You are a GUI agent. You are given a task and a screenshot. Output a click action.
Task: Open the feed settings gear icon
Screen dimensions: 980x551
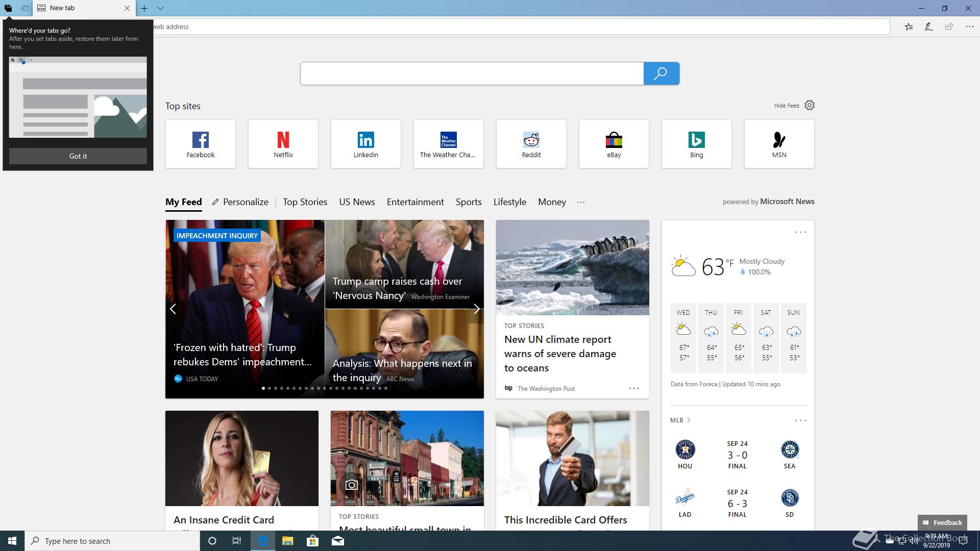point(810,105)
